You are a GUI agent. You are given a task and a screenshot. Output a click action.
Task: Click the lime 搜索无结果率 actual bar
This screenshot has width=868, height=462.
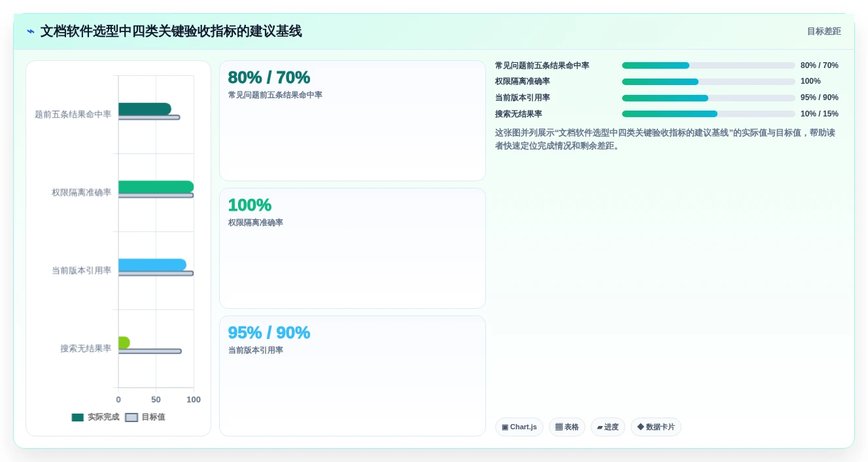coord(124,343)
